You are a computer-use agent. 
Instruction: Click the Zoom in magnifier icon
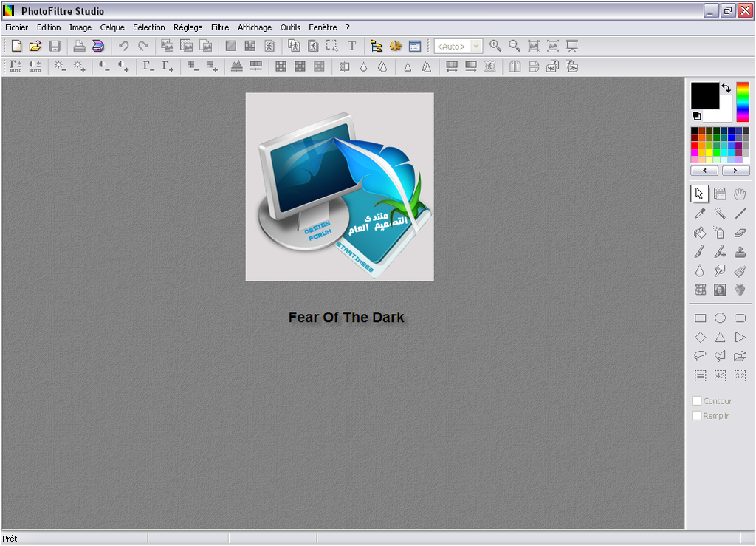[x=495, y=46]
